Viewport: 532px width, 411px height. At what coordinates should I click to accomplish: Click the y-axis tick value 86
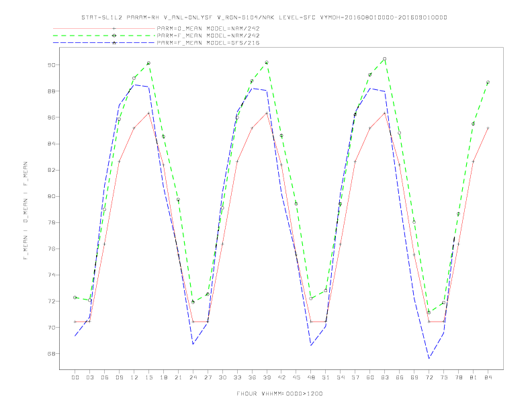coord(52,118)
